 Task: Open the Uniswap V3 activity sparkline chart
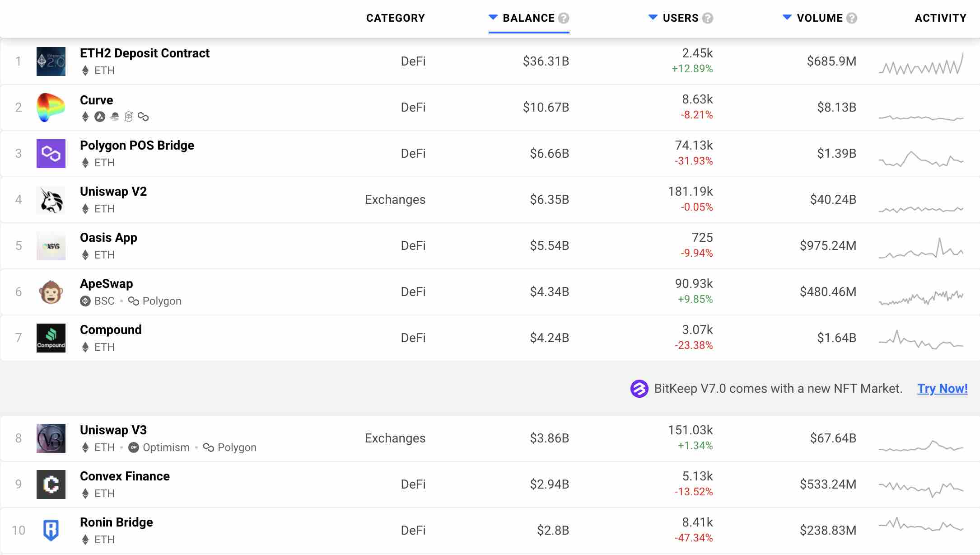[921, 446]
